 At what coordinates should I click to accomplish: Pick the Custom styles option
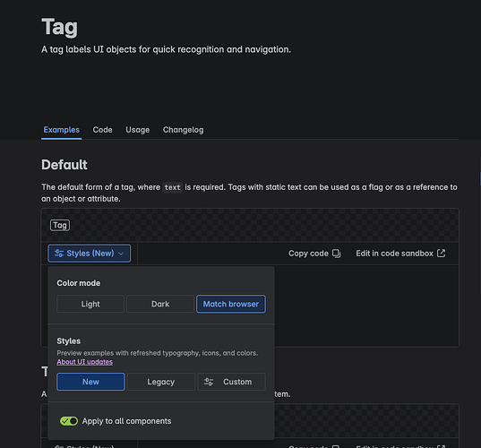point(232,382)
